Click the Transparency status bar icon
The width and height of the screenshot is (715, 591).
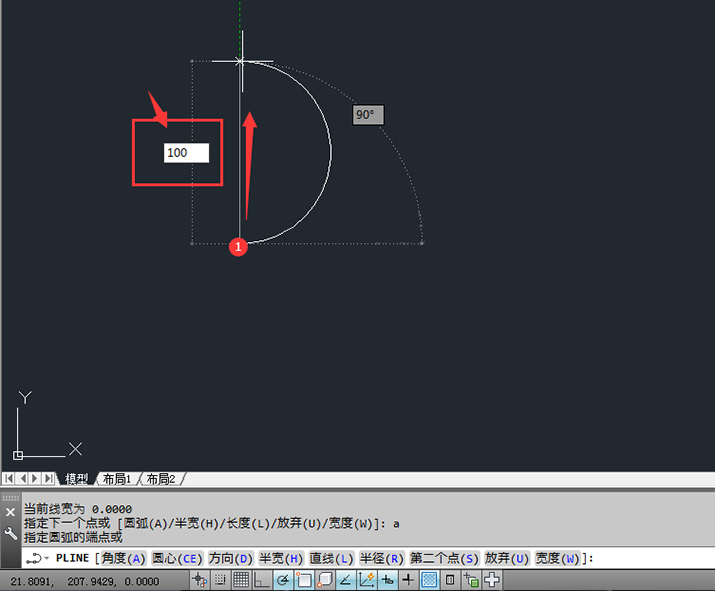(x=429, y=580)
